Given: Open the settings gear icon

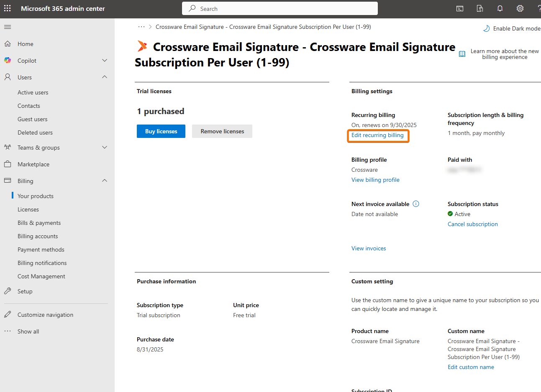Looking at the screenshot, I should pyautogui.click(x=520, y=8).
